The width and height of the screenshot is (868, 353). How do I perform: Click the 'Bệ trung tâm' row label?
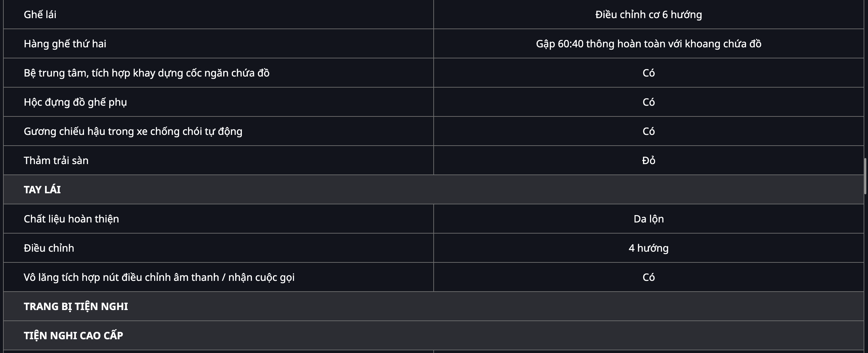click(146, 73)
